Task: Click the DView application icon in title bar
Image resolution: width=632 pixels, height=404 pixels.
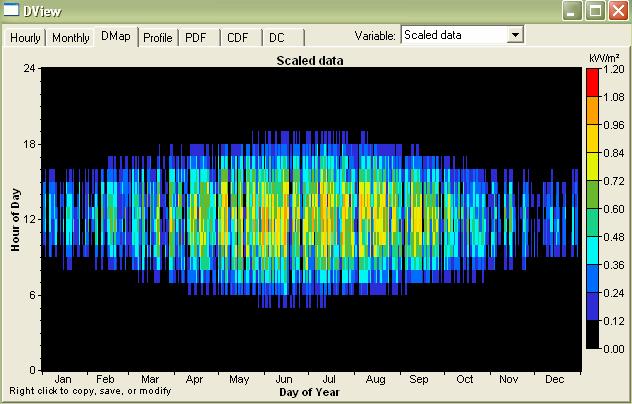Action: coord(13,11)
